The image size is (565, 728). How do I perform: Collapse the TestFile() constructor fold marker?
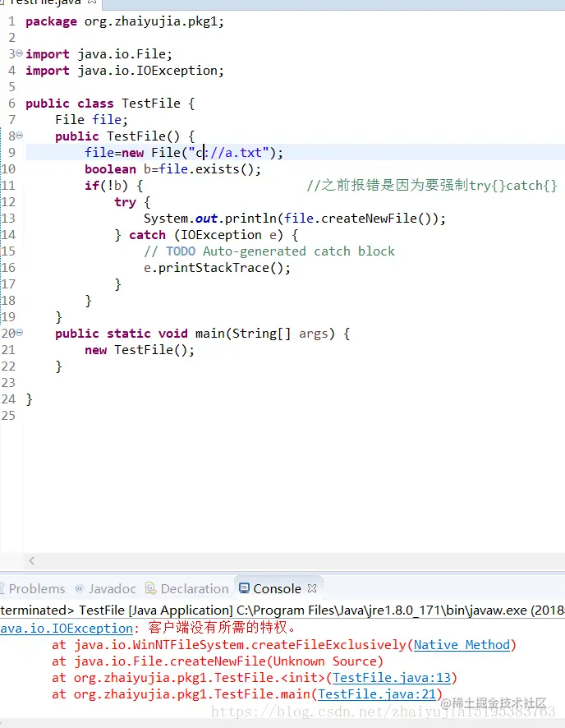click(20, 135)
